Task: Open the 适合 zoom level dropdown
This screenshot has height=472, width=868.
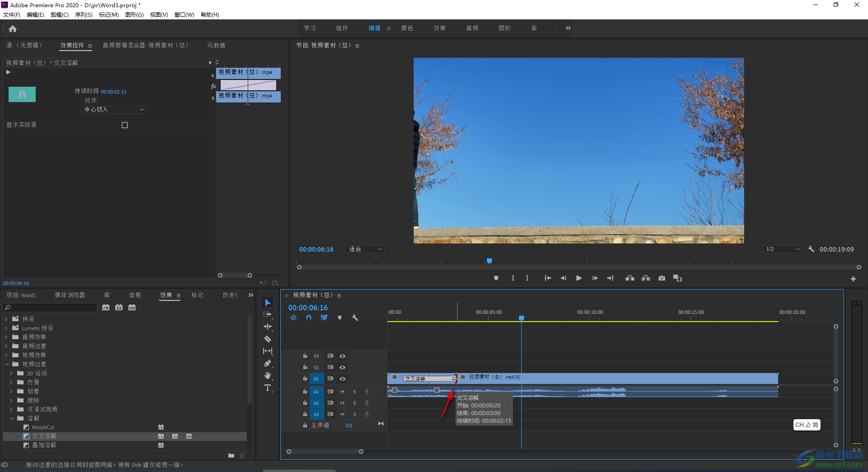Action: (365, 249)
